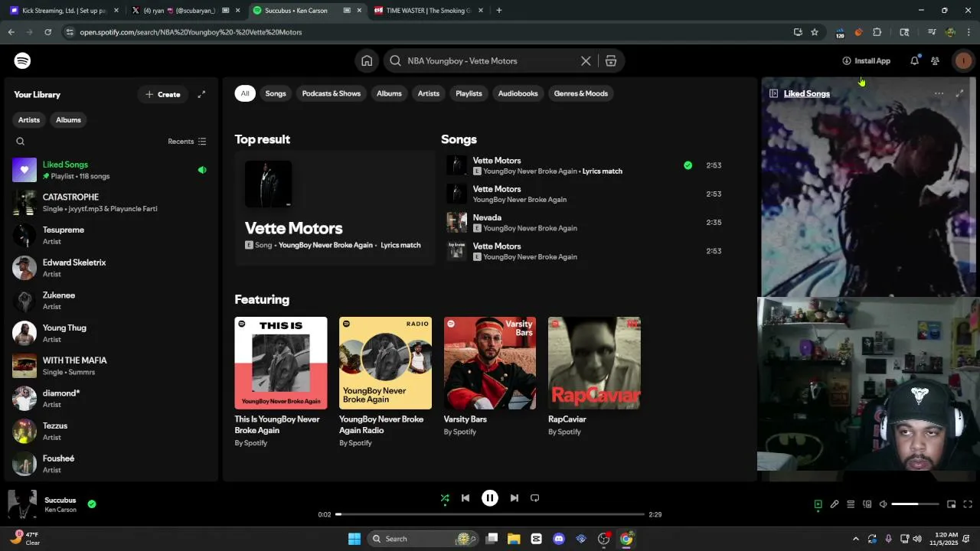The width and height of the screenshot is (980, 551).
Task: Open Discord from the taskbar
Action: coord(559,539)
